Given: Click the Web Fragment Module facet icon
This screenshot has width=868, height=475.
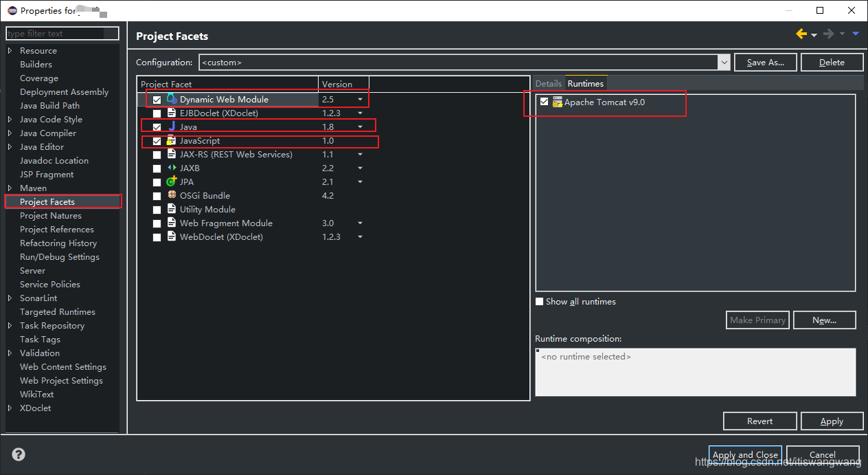Looking at the screenshot, I should (172, 223).
